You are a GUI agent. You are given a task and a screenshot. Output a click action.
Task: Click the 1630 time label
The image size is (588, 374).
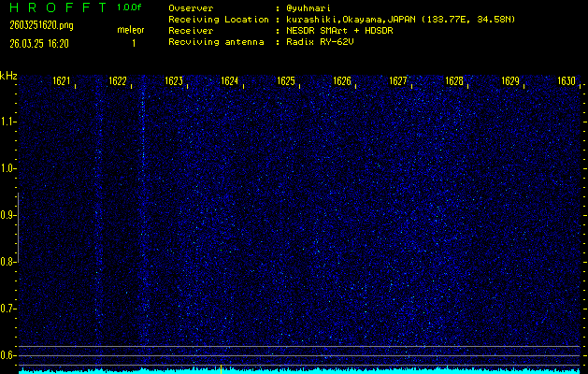[566, 81]
